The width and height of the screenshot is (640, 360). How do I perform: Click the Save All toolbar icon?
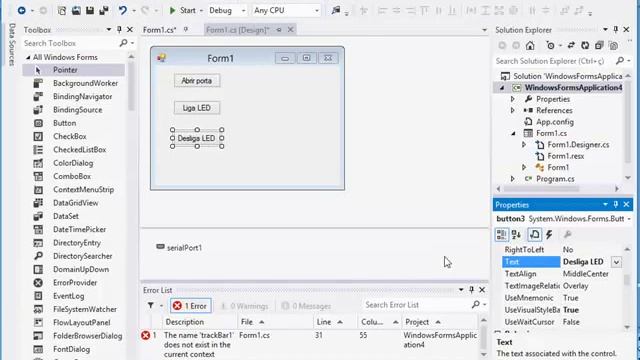click(104, 10)
